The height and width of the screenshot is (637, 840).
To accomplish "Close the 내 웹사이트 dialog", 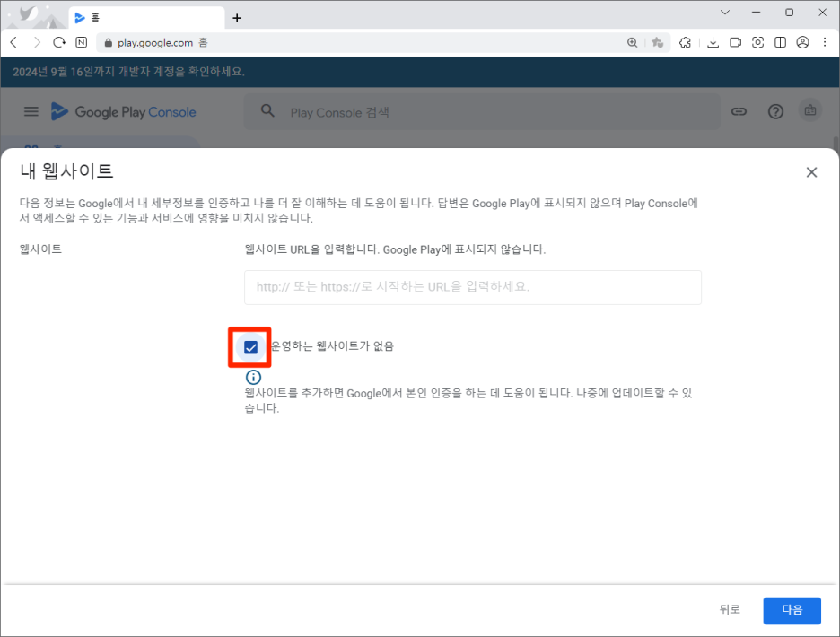I will coord(811,172).
